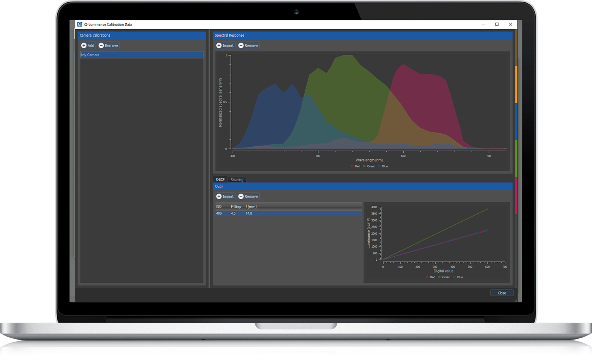592x364 pixels.
Task: Import OECF data
Action: pyautogui.click(x=225, y=196)
